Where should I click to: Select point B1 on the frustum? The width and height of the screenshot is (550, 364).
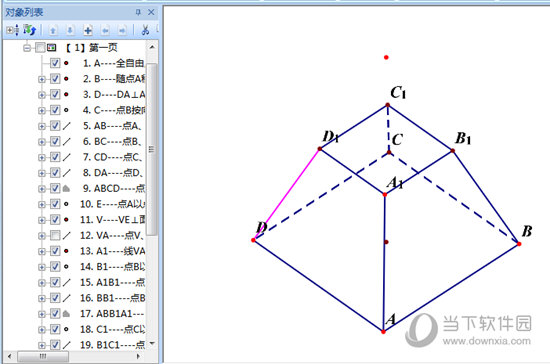452,151
